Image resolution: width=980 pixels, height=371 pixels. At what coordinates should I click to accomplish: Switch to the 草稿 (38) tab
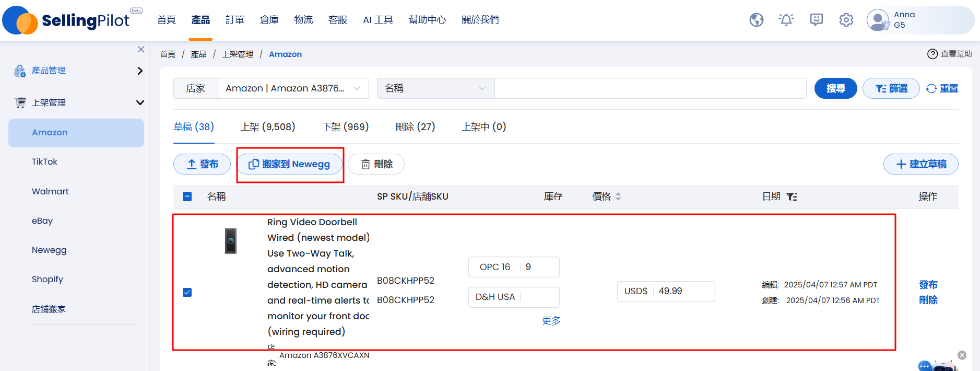click(x=194, y=127)
